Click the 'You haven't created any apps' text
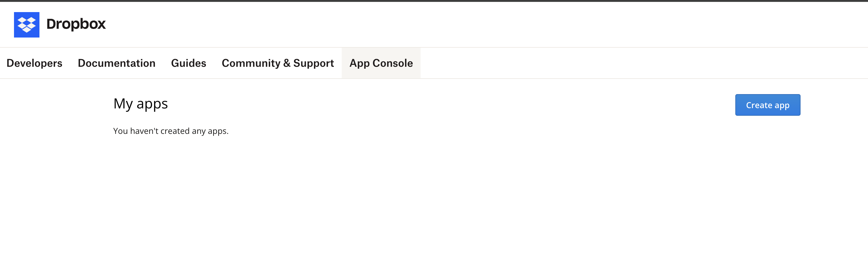 (x=171, y=131)
